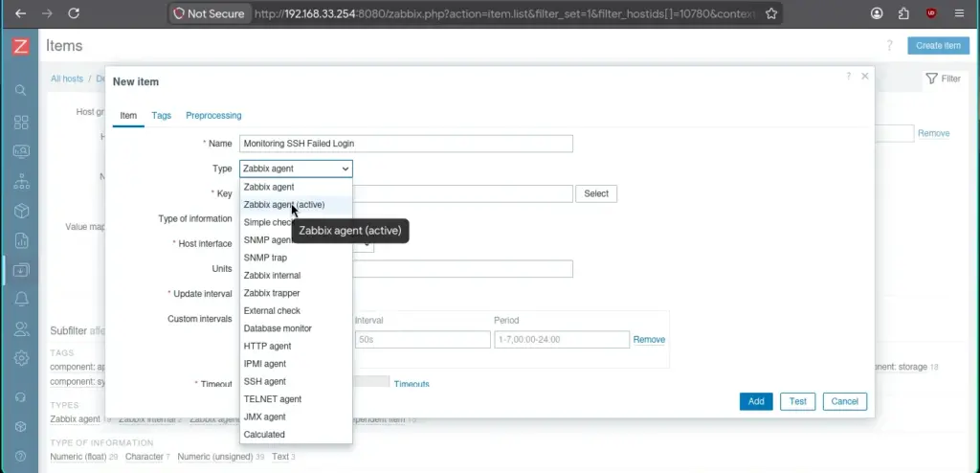Select Calculated type option
The image size is (980, 473).
pos(296,434)
